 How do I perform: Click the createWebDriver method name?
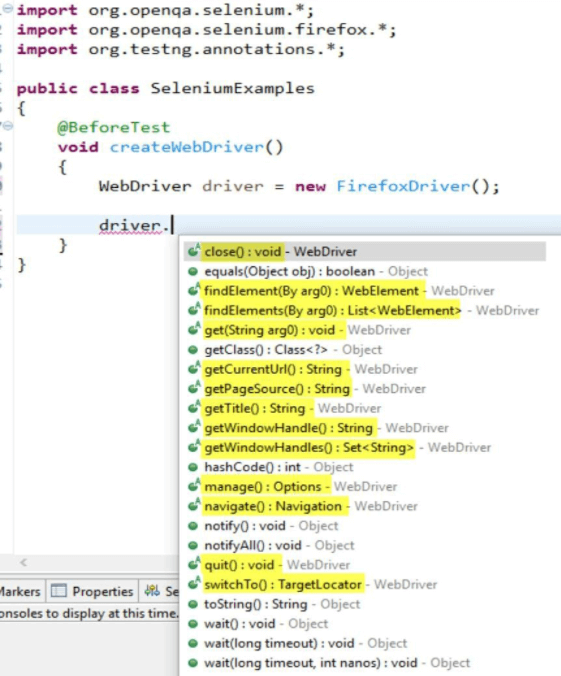[x=186, y=147]
